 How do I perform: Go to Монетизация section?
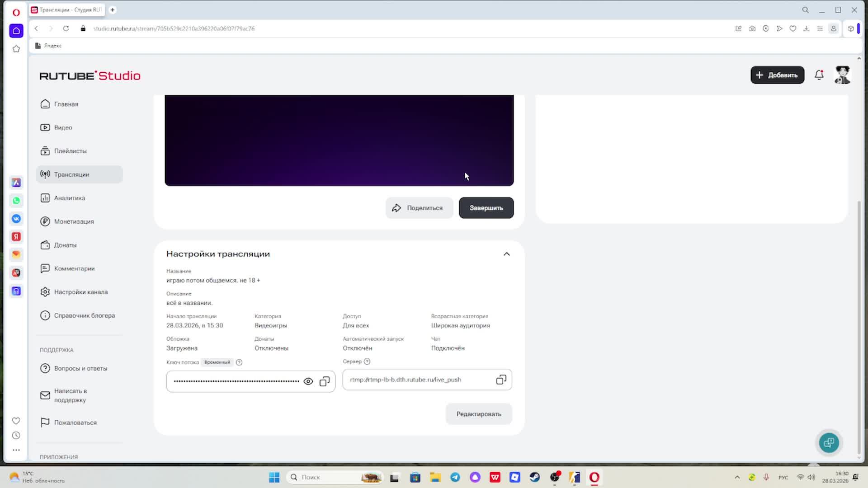[x=74, y=221]
